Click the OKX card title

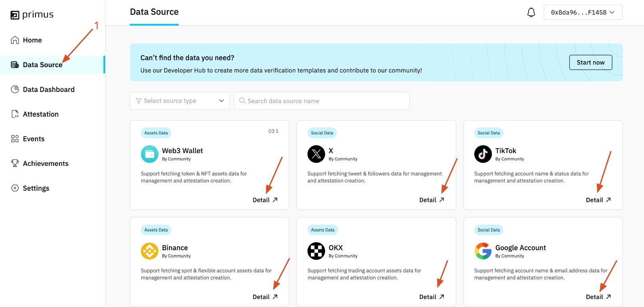(336, 248)
